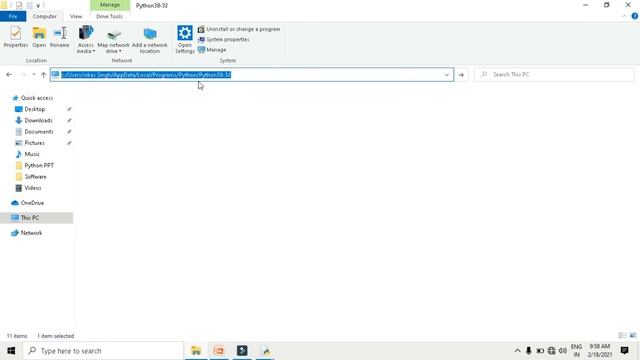Open battery status tray icon
Viewport: 640px width, 360px height.
(540, 351)
